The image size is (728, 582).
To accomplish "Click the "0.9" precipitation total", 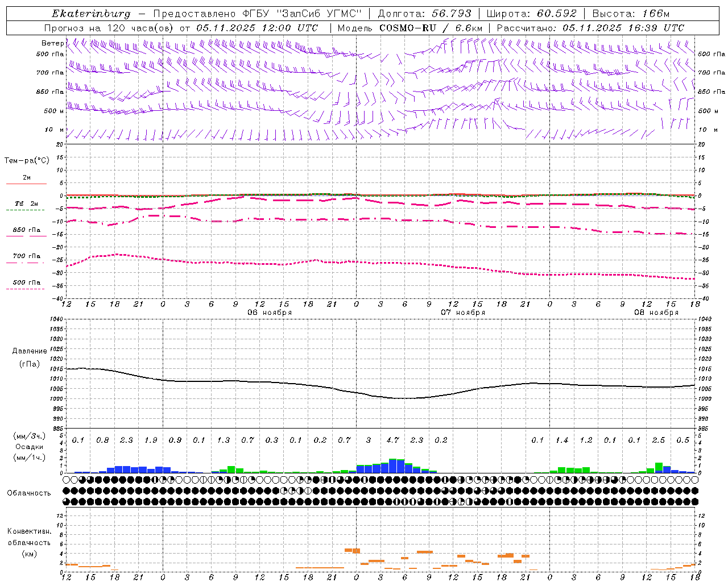I will coord(175,440).
